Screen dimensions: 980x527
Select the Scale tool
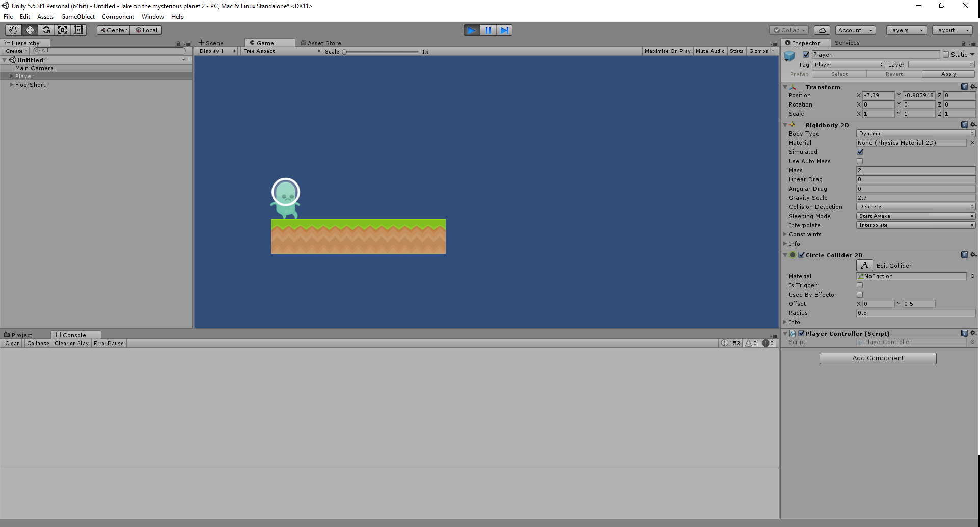click(x=62, y=30)
